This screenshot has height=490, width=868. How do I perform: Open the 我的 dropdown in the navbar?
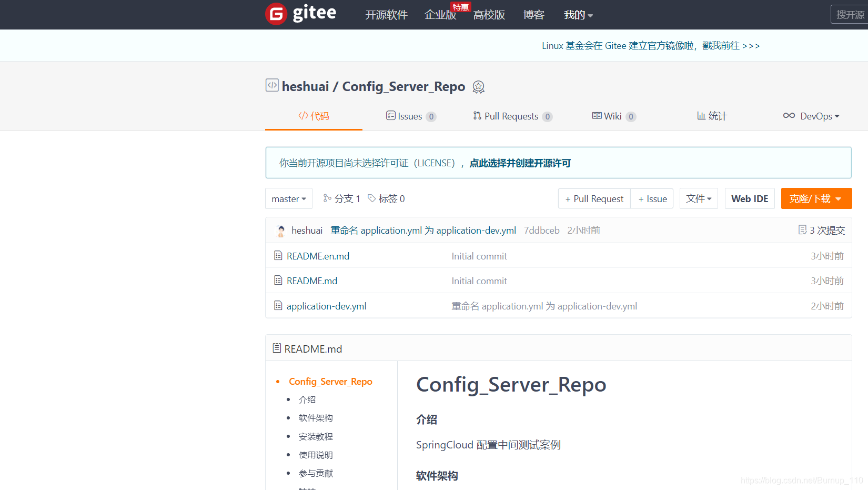coord(578,15)
